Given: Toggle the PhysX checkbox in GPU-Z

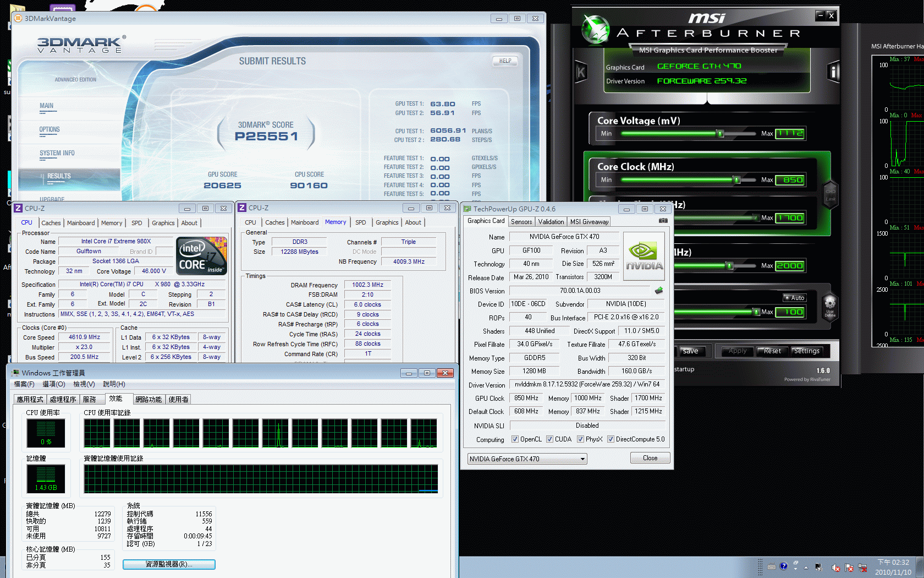Looking at the screenshot, I should pos(580,439).
